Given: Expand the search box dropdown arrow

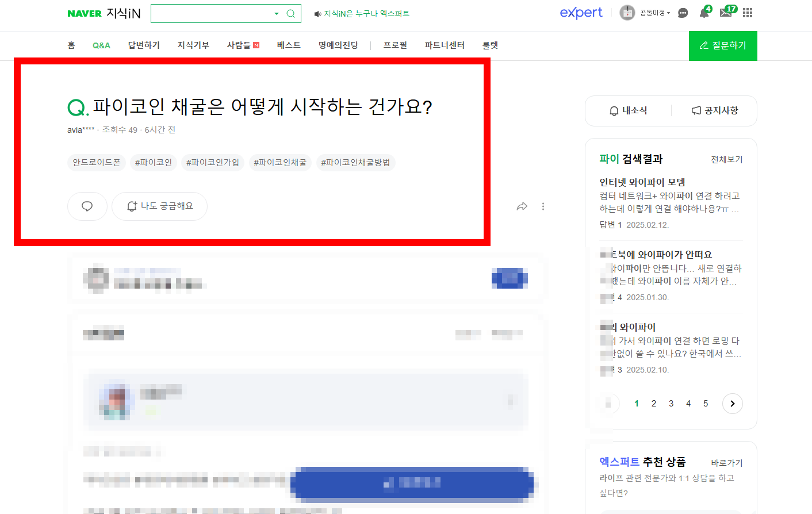Looking at the screenshot, I should tap(277, 13).
